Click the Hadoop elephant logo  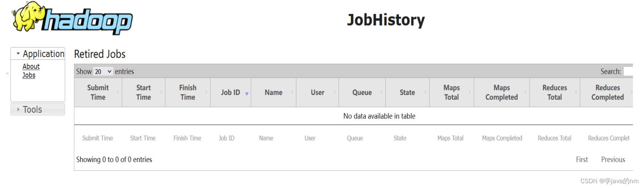[72, 18]
